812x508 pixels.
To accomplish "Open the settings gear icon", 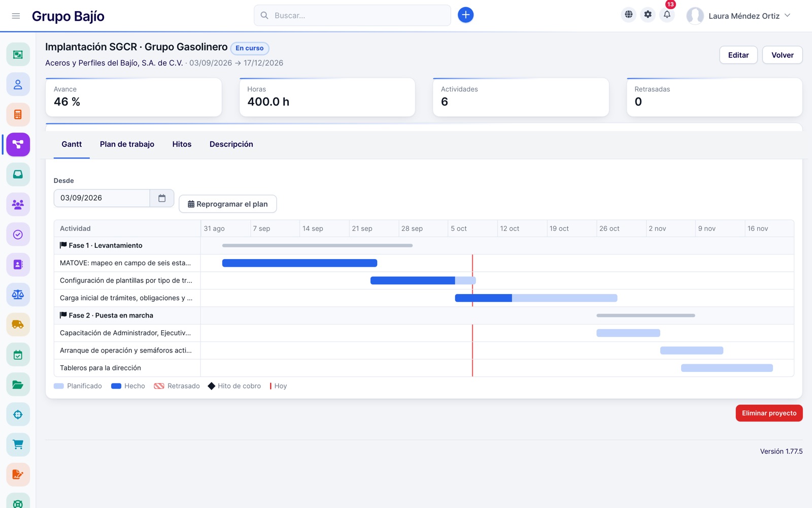I will [x=648, y=15].
